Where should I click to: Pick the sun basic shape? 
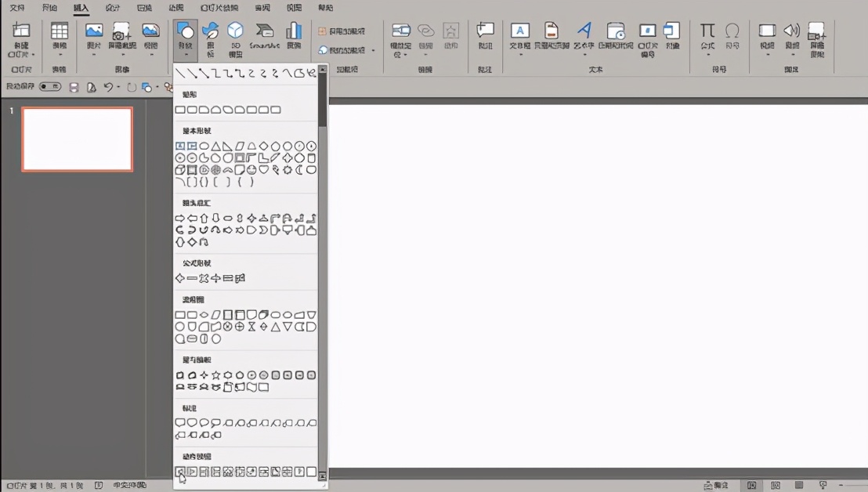(288, 170)
